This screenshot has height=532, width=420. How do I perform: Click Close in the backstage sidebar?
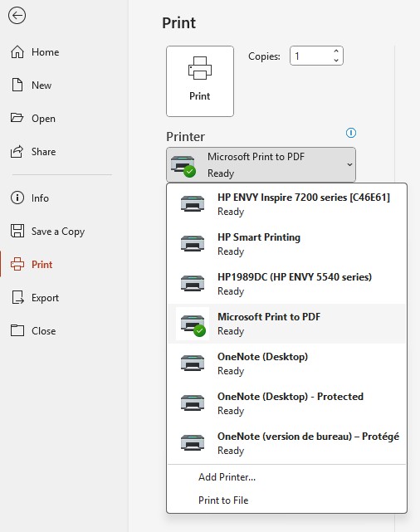tap(43, 331)
